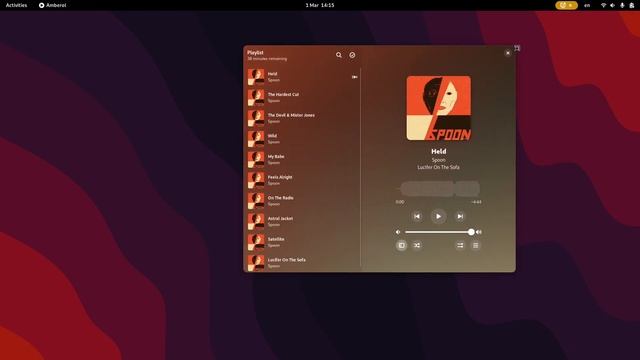This screenshot has width=640, height=360.
Task: Click the microphone icon in top bar
Action: (622, 5)
